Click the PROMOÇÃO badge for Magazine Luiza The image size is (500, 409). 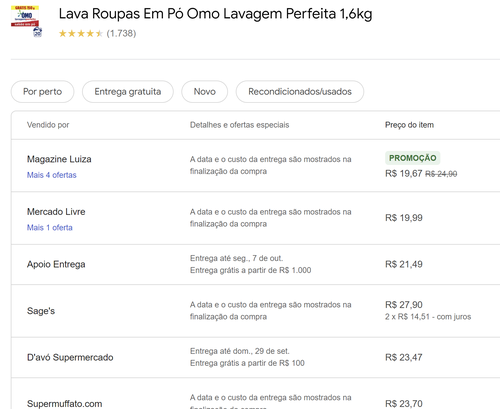[413, 158]
